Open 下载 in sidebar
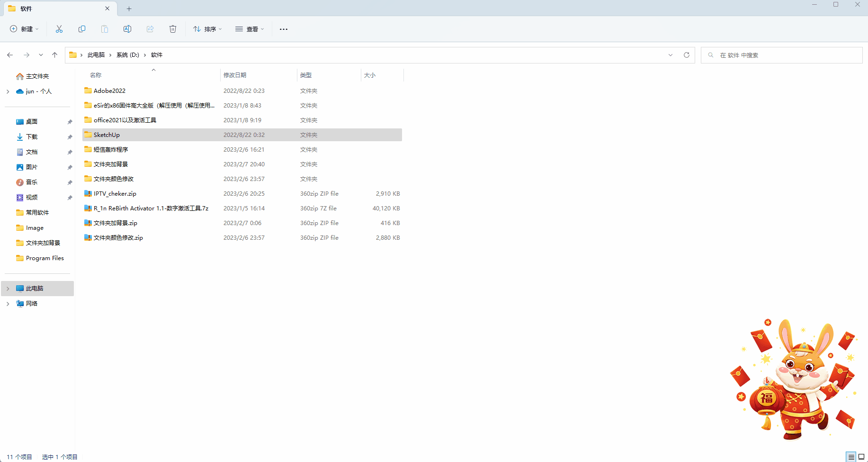Viewport: 868px width, 462px height. click(32, 137)
